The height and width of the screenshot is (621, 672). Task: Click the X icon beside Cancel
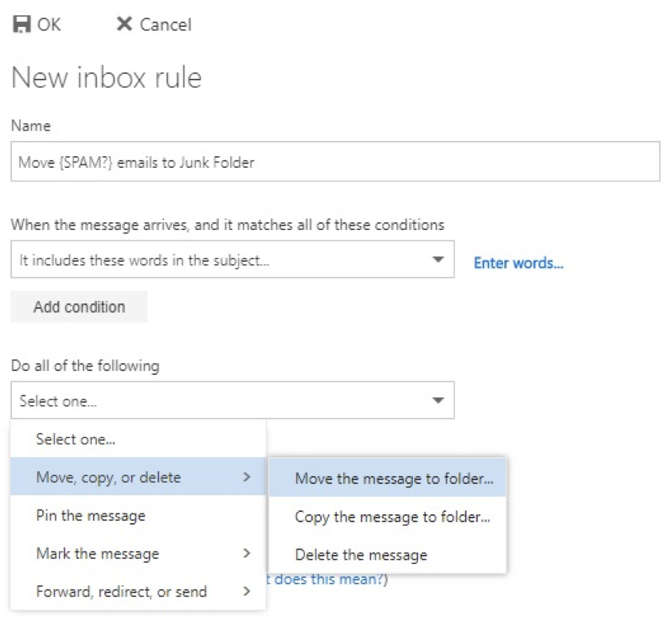click(x=124, y=25)
